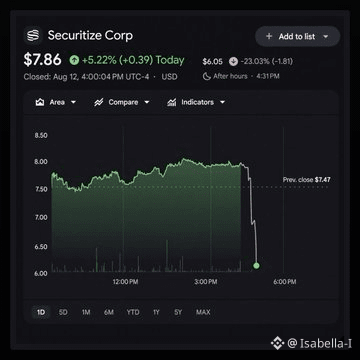Expand the Indicators dropdown arrow
Viewport: 360px width, 360px height.
point(222,102)
